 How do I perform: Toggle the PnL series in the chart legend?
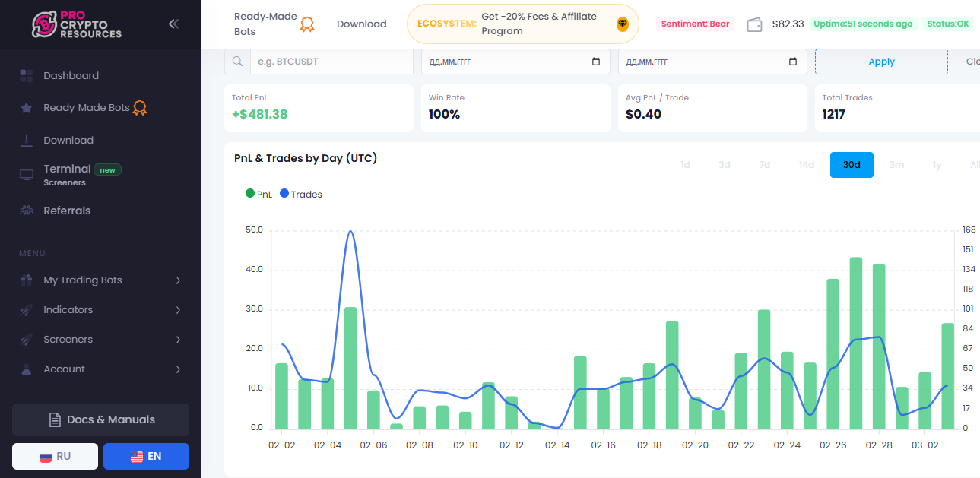[x=258, y=194]
